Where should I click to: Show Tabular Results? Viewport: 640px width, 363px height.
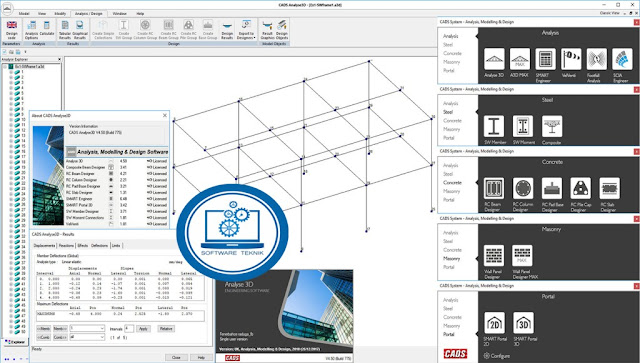64,30
